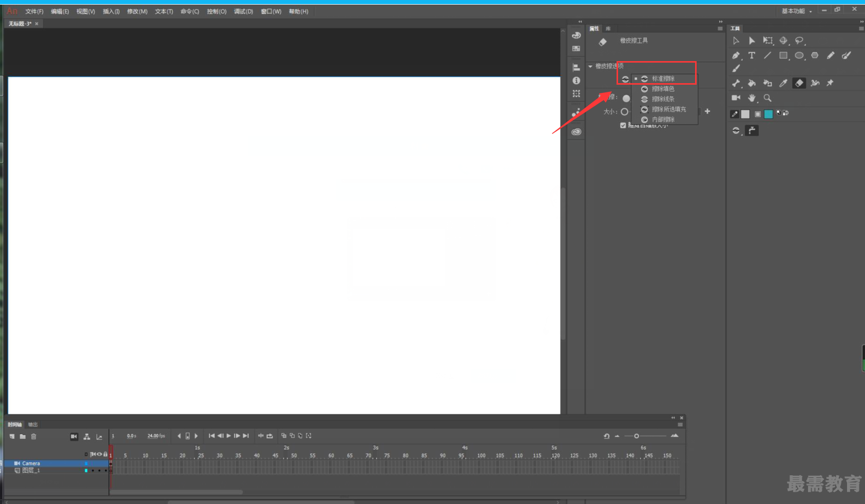
Task: Toggle the timeline camera layer button
Action: [74, 437]
